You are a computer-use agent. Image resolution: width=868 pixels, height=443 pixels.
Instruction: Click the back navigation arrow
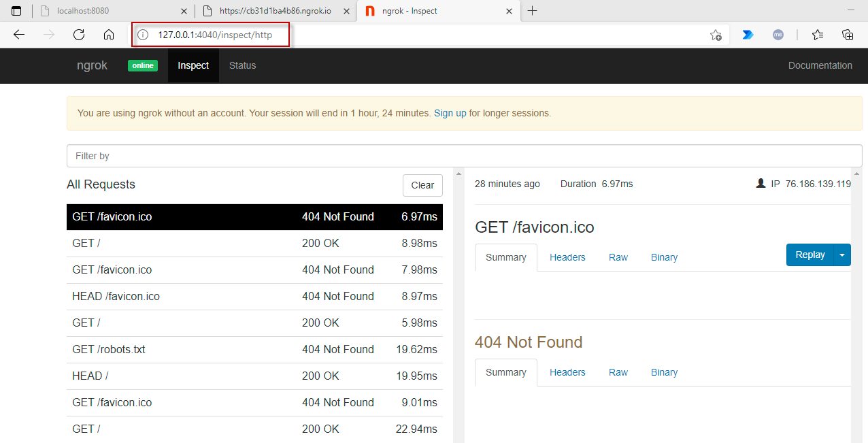(18, 34)
